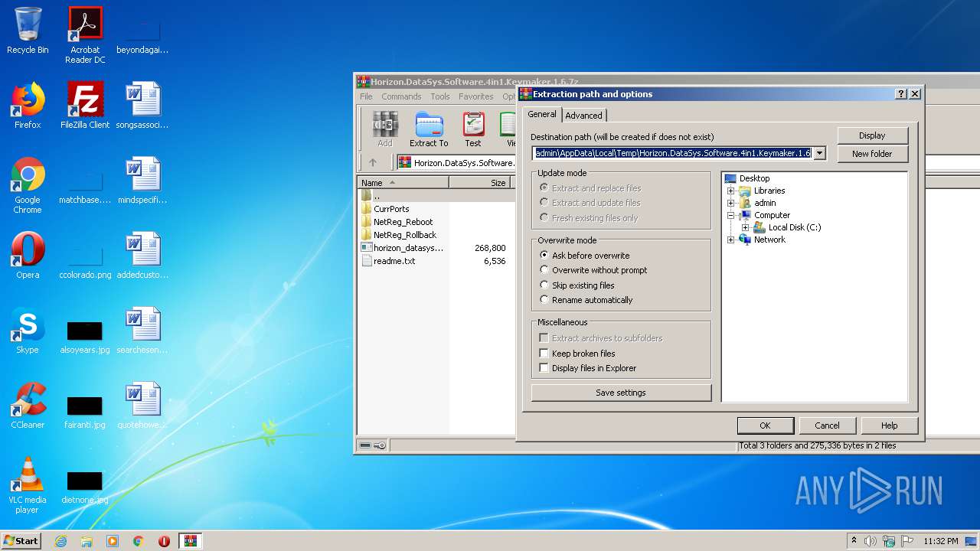Select the mindspecifi Word document icon

(x=142, y=181)
